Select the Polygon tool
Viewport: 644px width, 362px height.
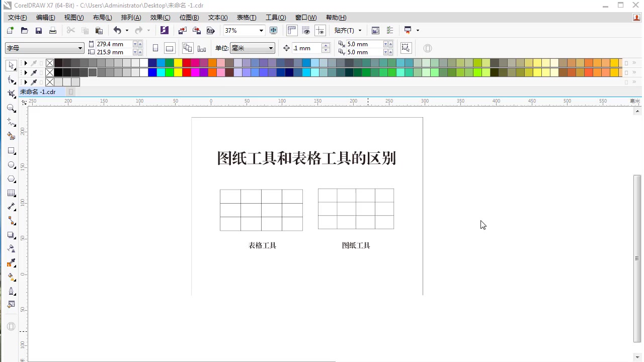11,179
